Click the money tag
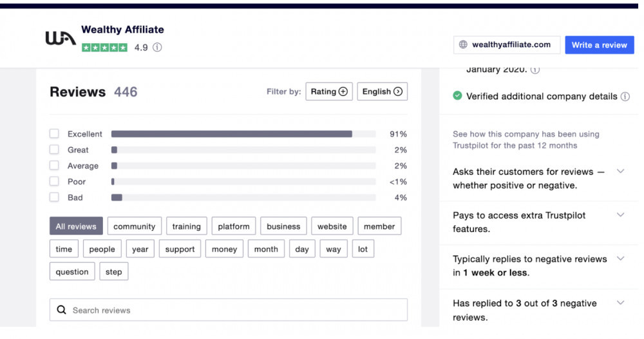 pyautogui.click(x=224, y=249)
